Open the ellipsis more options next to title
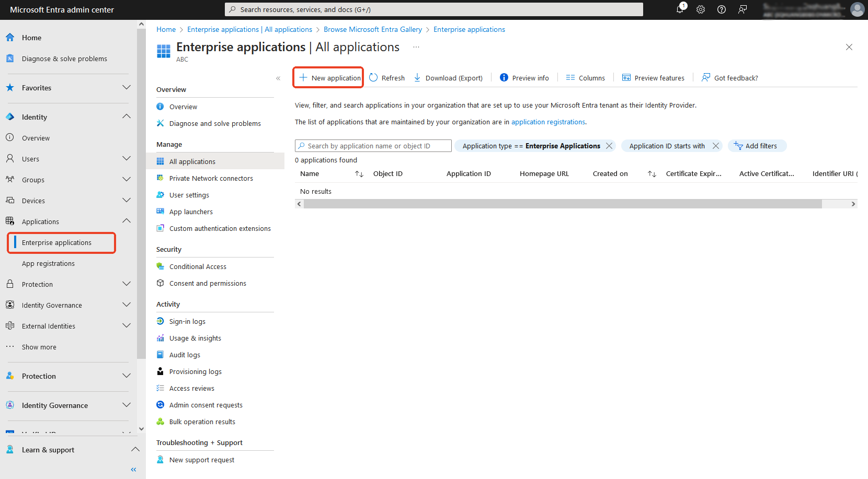Image resolution: width=868 pixels, height=479 pixels. click(416, 47)
